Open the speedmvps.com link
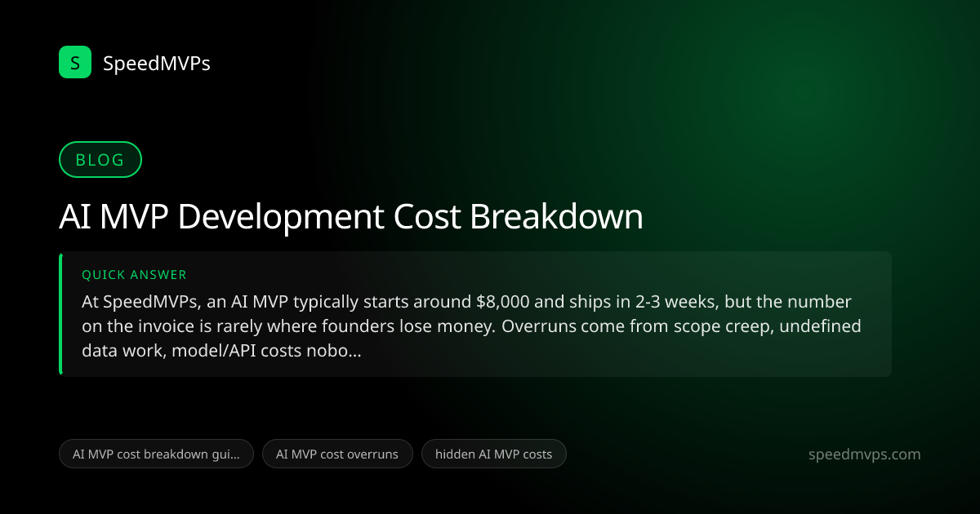The height and width of the screenshot is (514, 980). [863, 454]
